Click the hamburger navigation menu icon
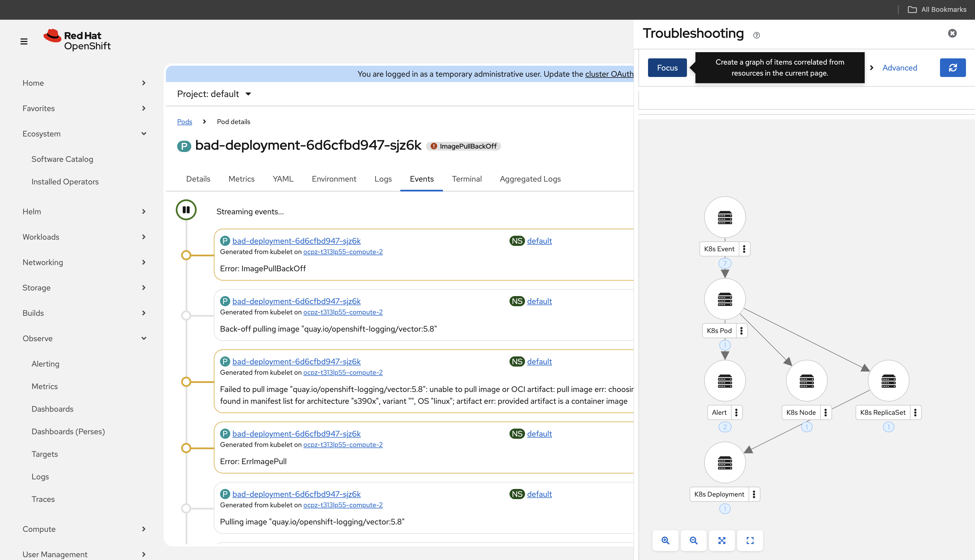This screenshot has height=560, width=975. [x=24, y=41]
